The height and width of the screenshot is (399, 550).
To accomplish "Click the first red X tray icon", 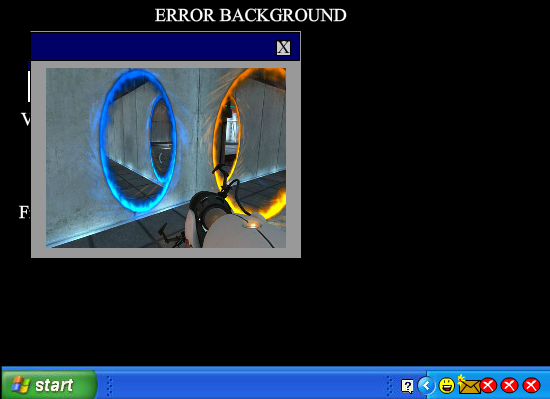I will [x=488, y=386].
